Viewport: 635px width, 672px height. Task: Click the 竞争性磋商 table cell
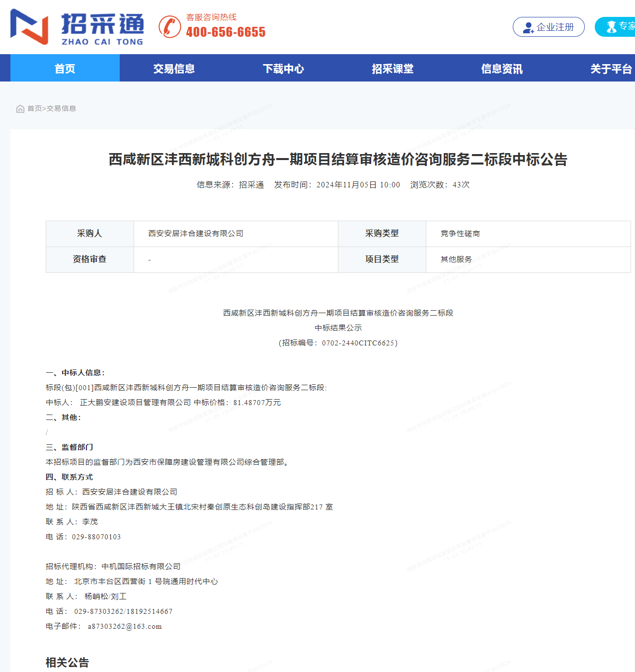[460, 234]
